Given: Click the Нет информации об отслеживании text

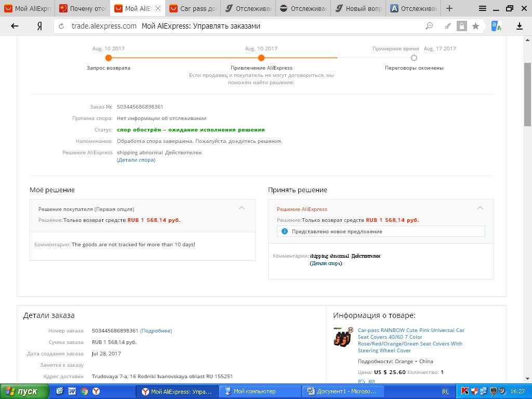Looking at the screenshot, I should point(162,118).
